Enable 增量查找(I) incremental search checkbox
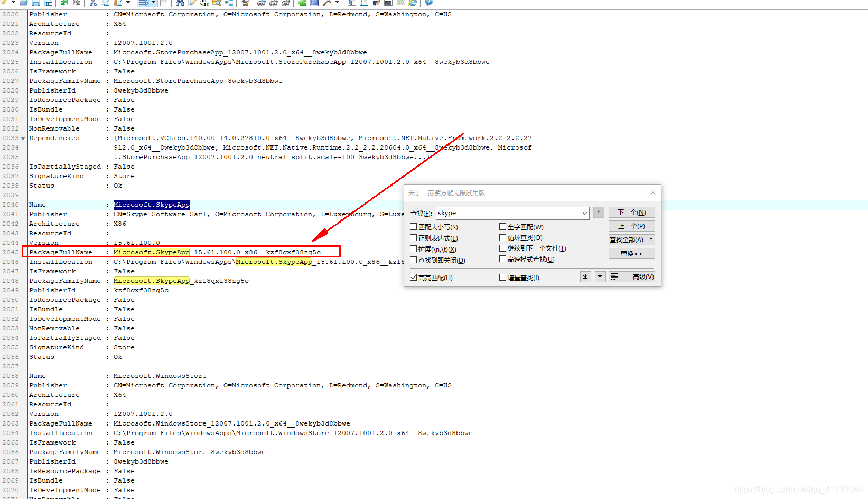Viewport: 868px width, 499px height. point(503,278)
